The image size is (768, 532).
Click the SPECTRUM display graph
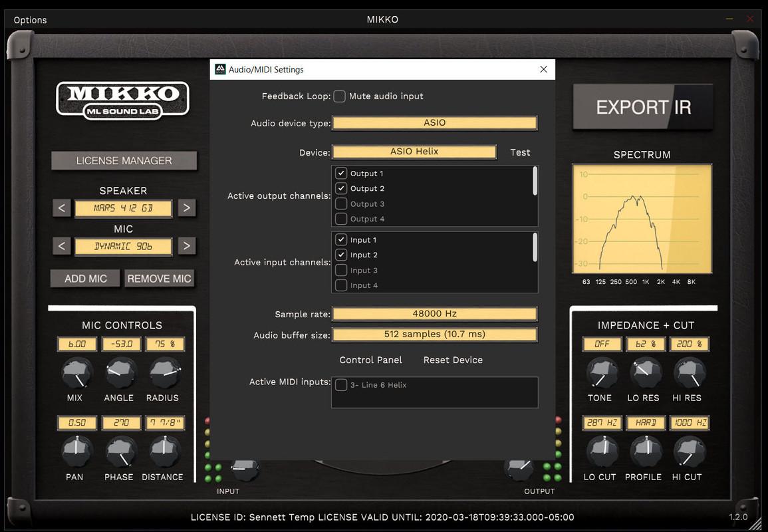642,219
